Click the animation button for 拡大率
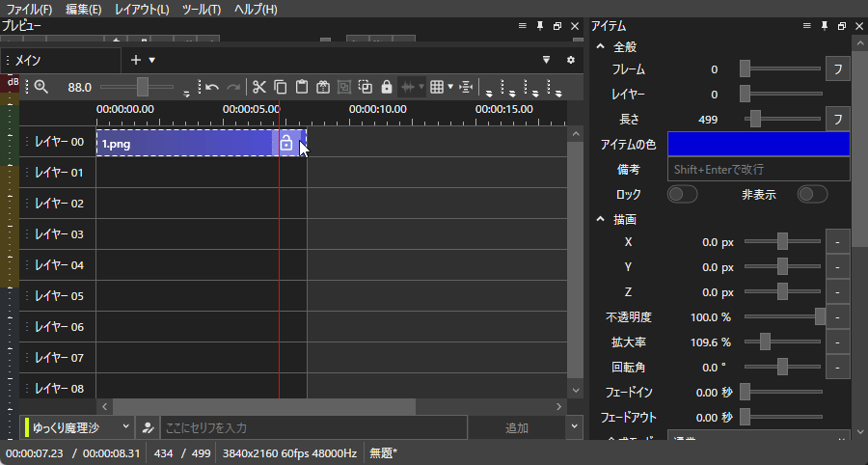This screenshot has width=868, height=465. [x=837, y=342]
